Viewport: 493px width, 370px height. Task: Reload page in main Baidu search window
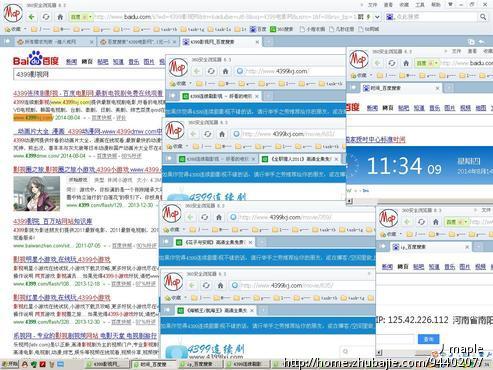pos(46,17)
